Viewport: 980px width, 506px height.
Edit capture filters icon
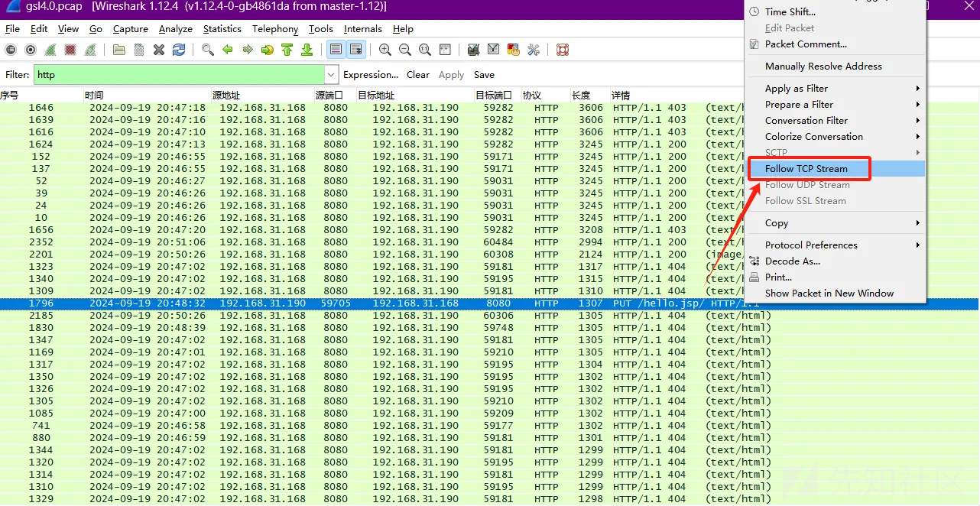(x=473, y=50)
